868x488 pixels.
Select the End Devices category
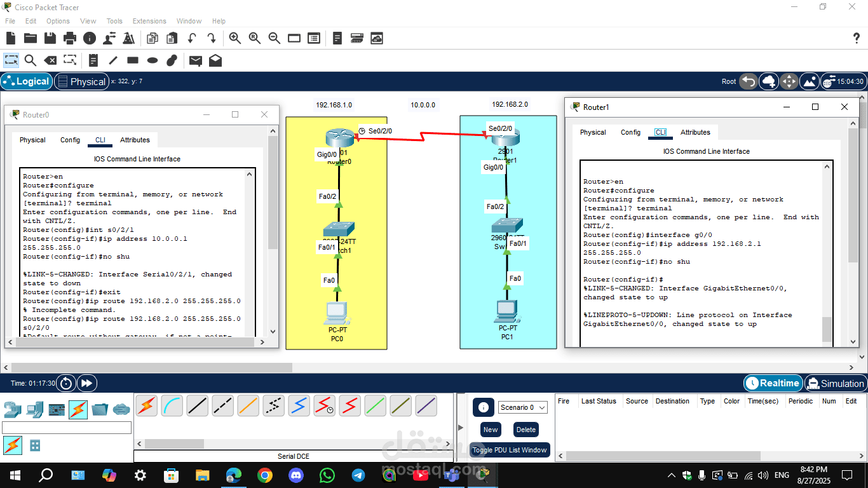[x=35, y=409]
